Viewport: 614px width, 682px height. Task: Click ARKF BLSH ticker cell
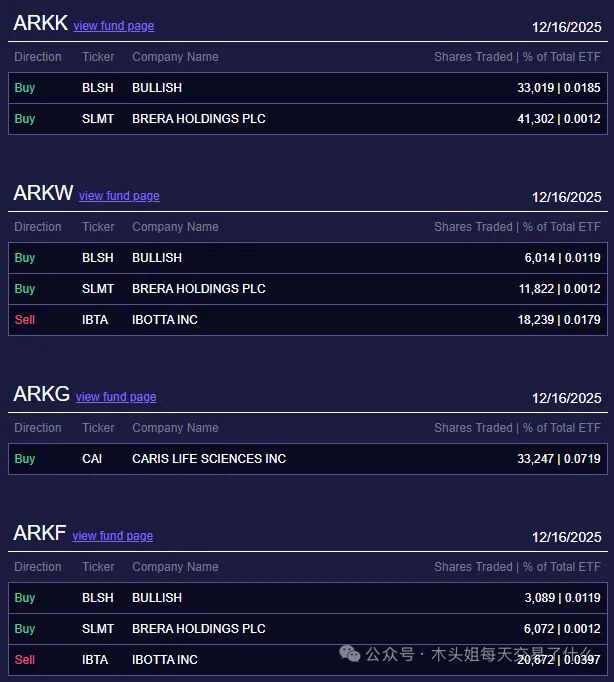(98, 598)
